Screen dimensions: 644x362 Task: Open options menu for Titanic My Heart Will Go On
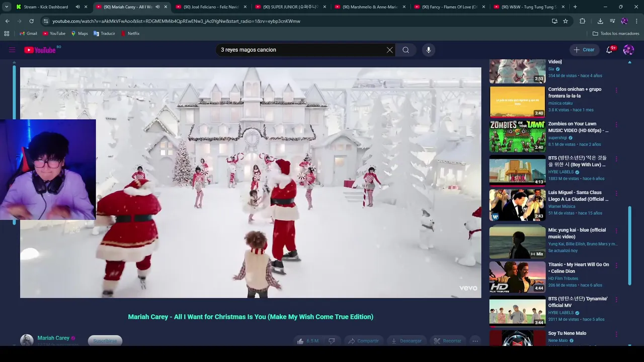pos(616,265)
